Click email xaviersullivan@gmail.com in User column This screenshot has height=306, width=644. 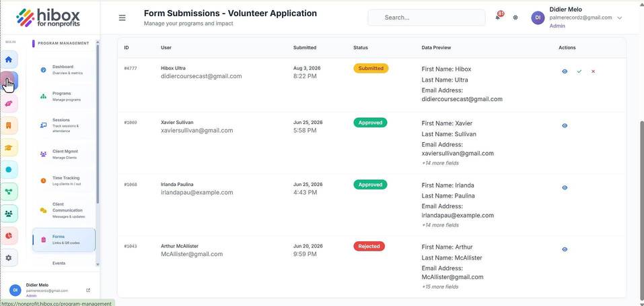(196, 130)
